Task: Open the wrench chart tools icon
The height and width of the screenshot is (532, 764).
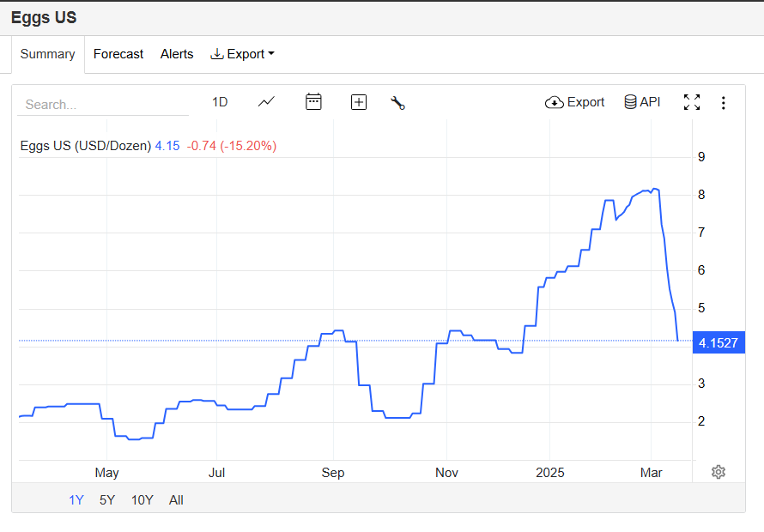Action: tap(397, 103)
